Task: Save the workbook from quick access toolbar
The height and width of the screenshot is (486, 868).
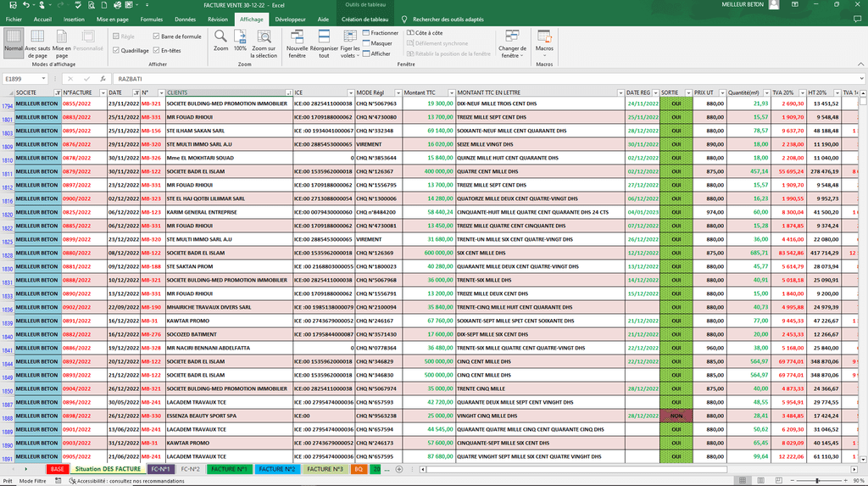Action: pos(13,5)
